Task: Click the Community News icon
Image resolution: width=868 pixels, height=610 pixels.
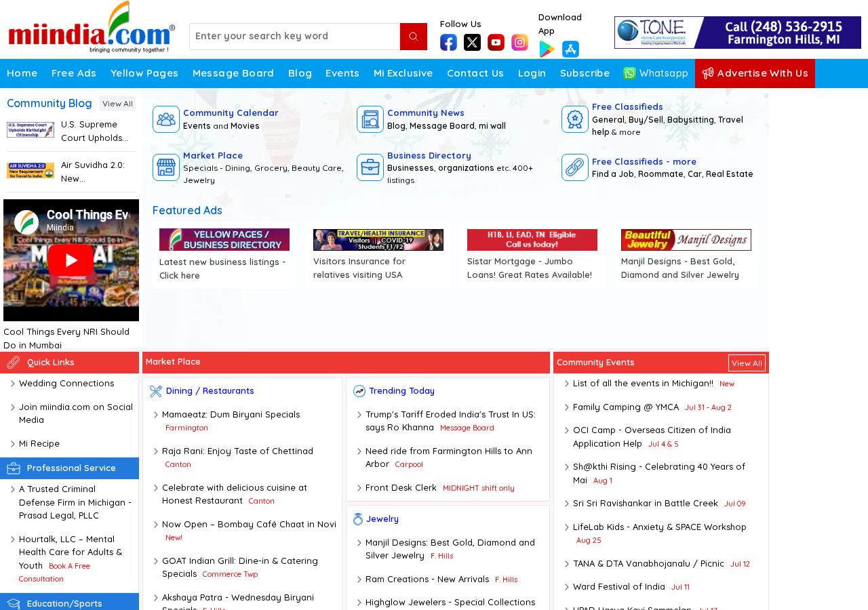Action: 370,119
